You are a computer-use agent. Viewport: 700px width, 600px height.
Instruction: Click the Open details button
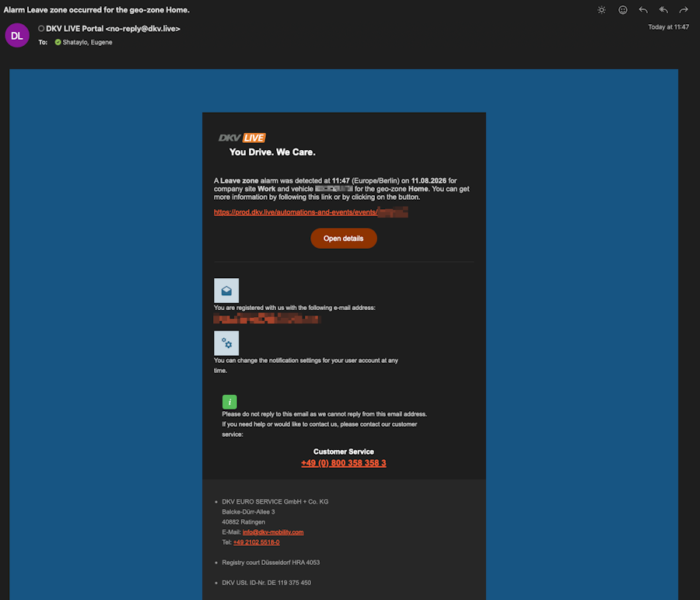343,239
